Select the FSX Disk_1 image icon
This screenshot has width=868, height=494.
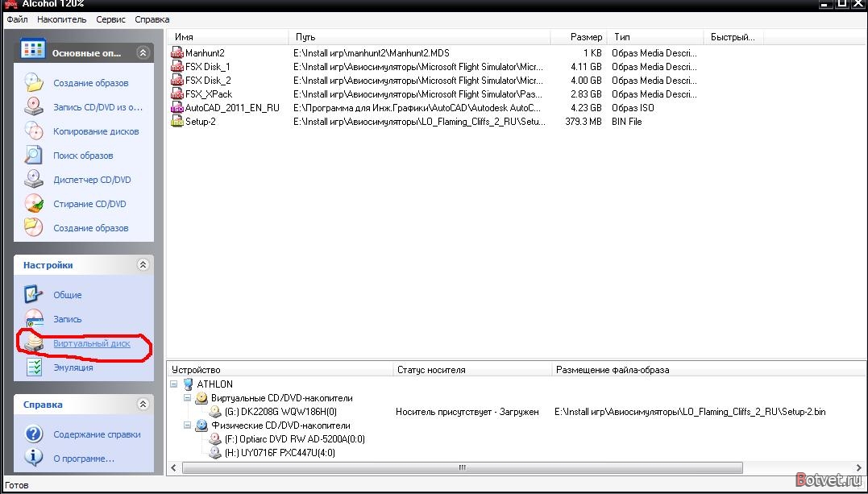(x=177, y=67)
